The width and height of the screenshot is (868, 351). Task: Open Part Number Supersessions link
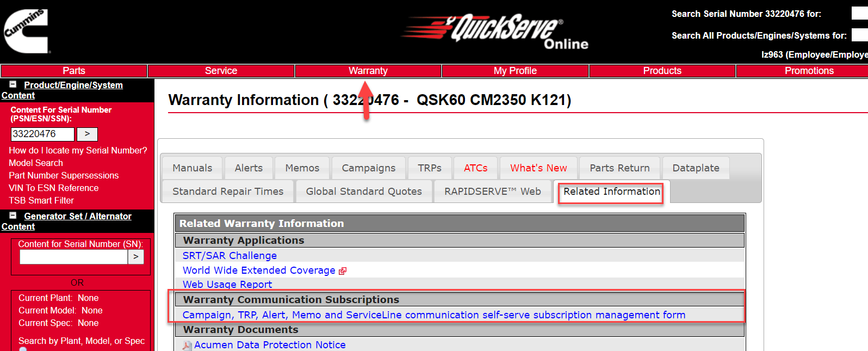pyautogui.click(x=64, y=176)
